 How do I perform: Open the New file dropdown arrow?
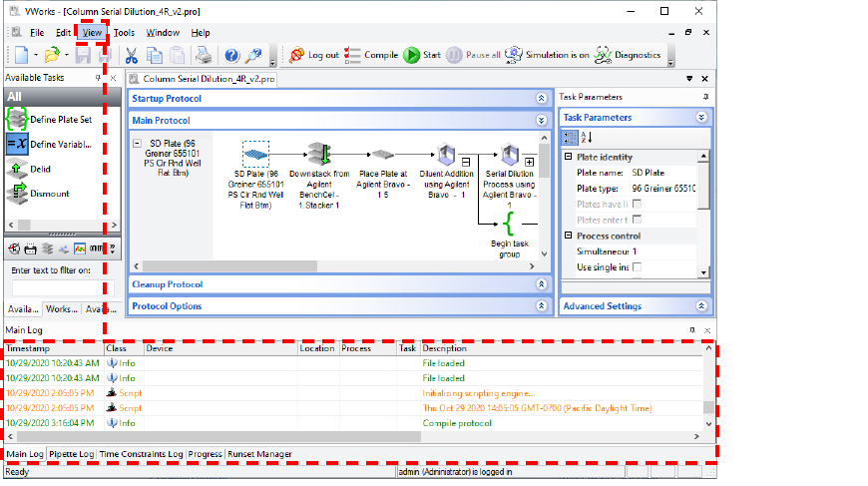[x=36, y=55]
